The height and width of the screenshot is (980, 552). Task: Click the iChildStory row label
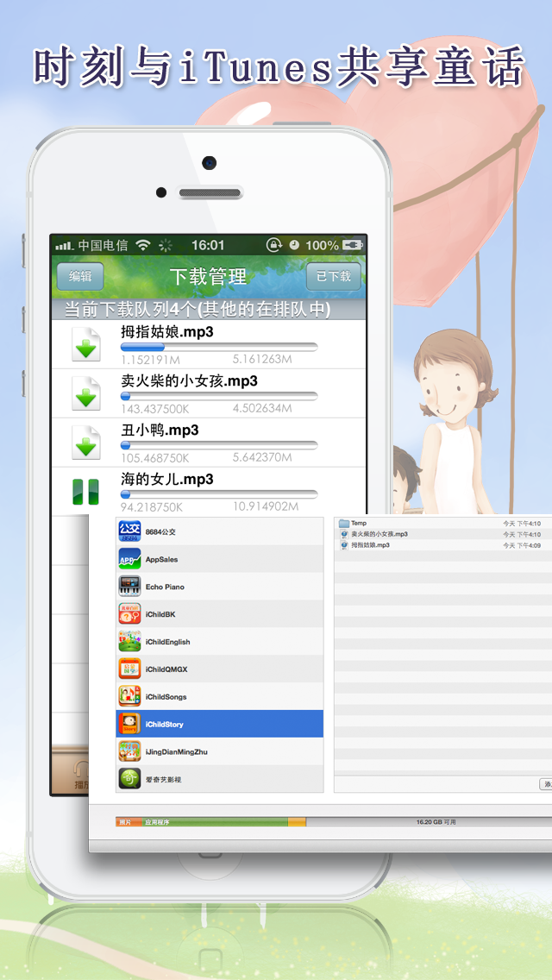(165, 725)
